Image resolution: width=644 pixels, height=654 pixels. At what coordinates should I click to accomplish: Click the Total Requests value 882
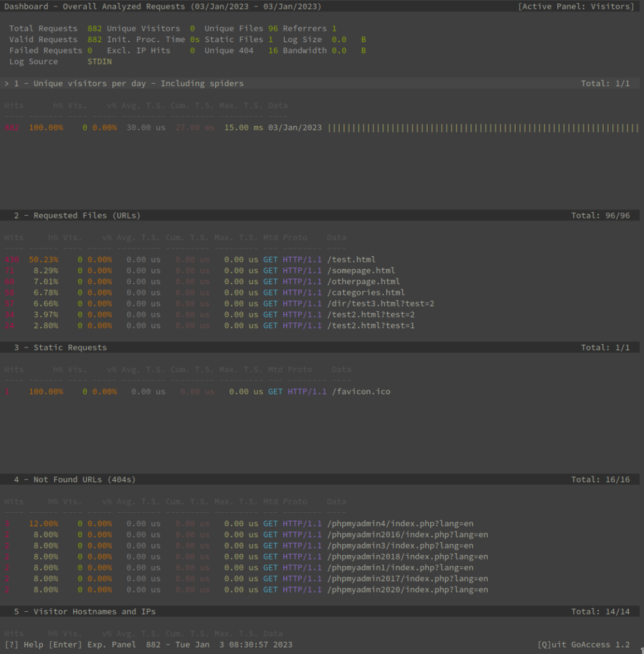click(x=94, y=29)
